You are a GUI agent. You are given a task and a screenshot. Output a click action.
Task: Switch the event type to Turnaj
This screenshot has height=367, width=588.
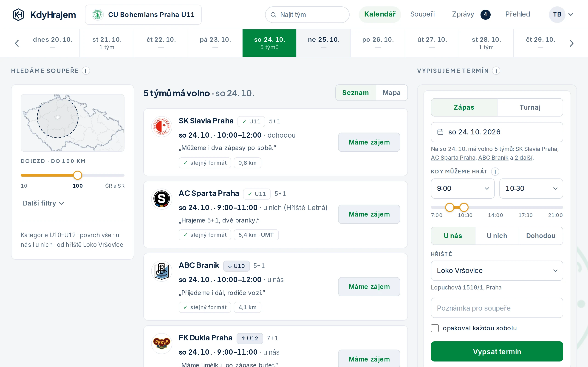[530, 107]
